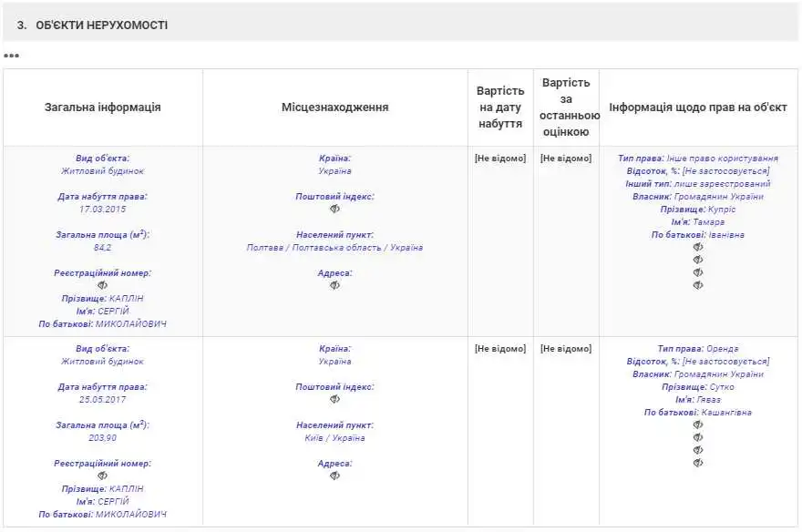Click hidden icon under Реєстраційний номер, 84,2 m² house
Viewport: 802px width, 532px height.
tap(102, 285)
